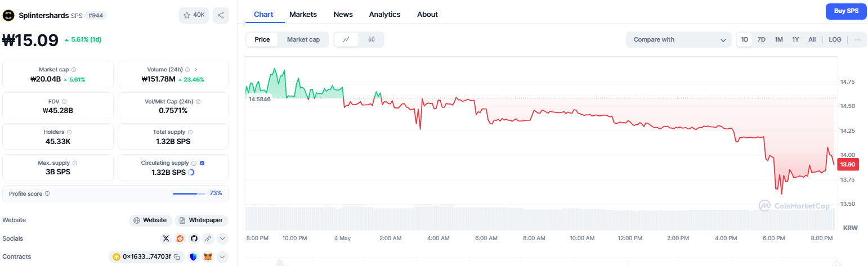Click the ₩20.04B market cap value
Viewport: 868px width, 266px height.
coord(46,79)
